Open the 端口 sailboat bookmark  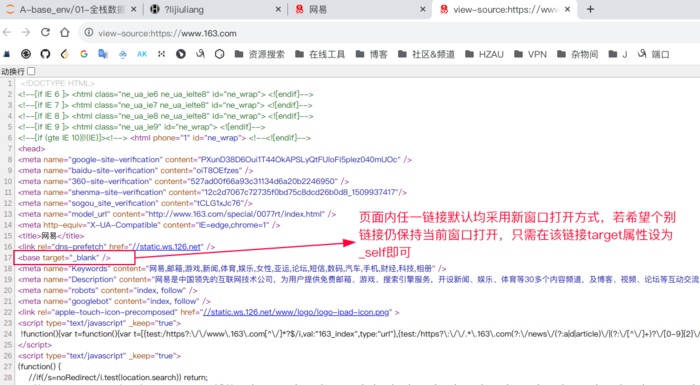[x=654, y=54]
